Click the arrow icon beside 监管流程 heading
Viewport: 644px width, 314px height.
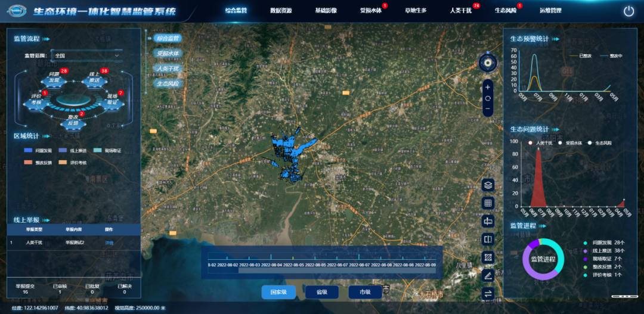(46, 39)
